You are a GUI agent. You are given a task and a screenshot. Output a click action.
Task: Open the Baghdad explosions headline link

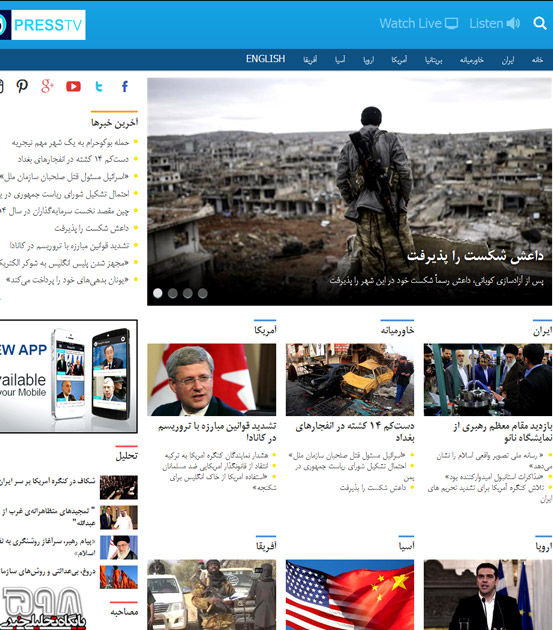tap(355, 432)
